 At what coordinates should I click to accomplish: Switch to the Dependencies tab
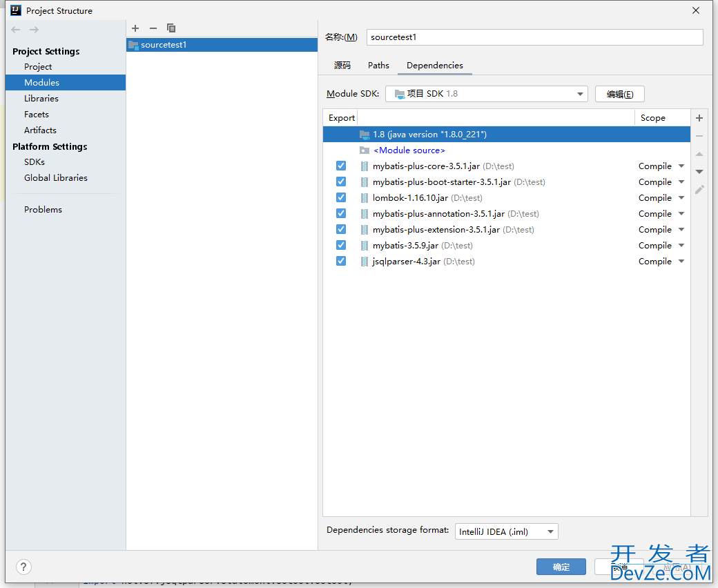coord(434,66)
